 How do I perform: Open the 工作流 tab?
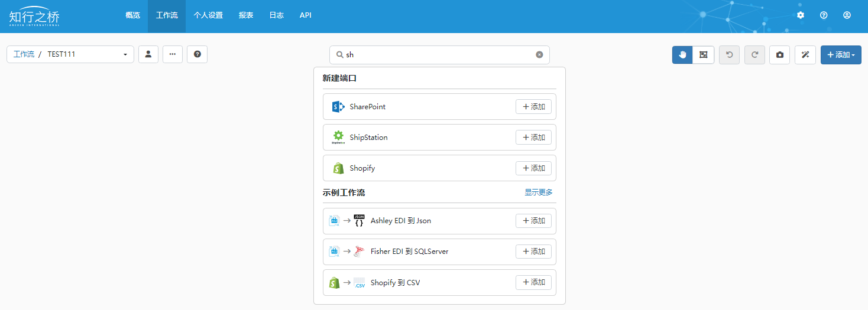[167, 15]
